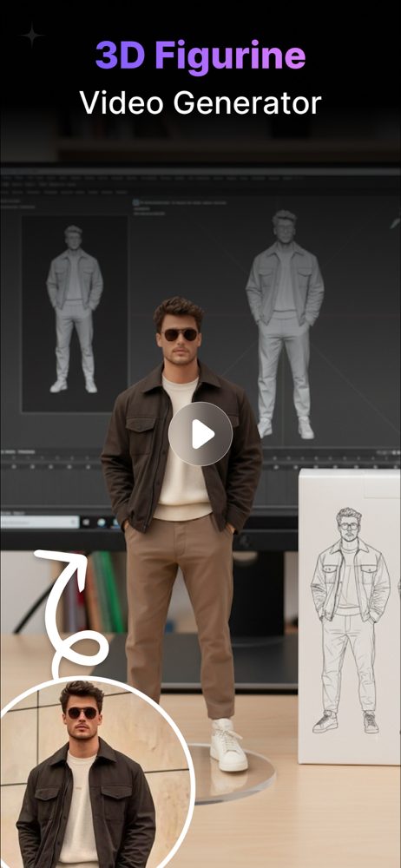Screen dimensions: 401x868
Task: Play the 3D figurine video
Action: [200, 433]
